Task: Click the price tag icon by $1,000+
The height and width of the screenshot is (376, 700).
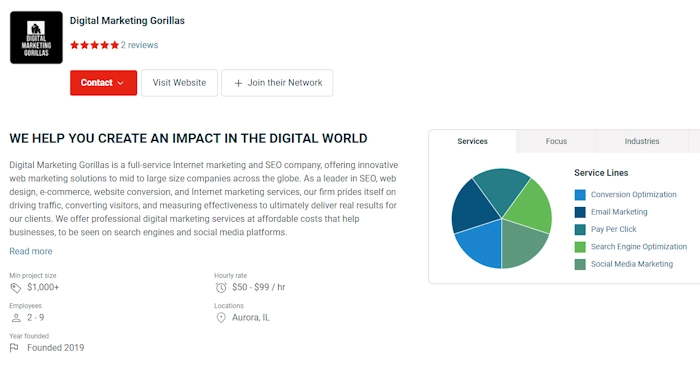Action: tap(16, 288)
